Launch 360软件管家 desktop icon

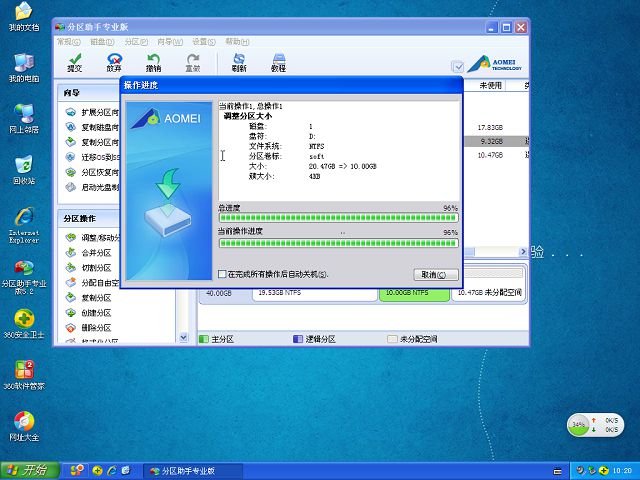pos(24,375)
